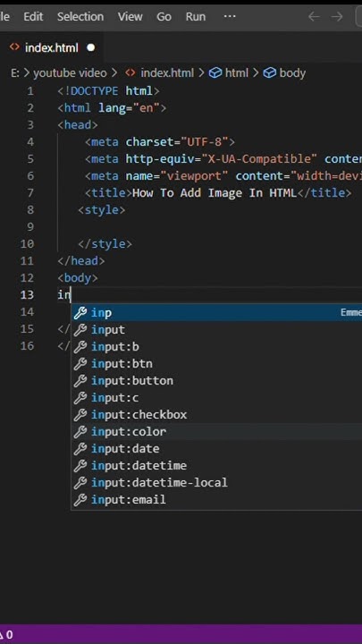The image size is (362, 644).
Task: Click the warning triangle icon in status bar
Action: 1,635
